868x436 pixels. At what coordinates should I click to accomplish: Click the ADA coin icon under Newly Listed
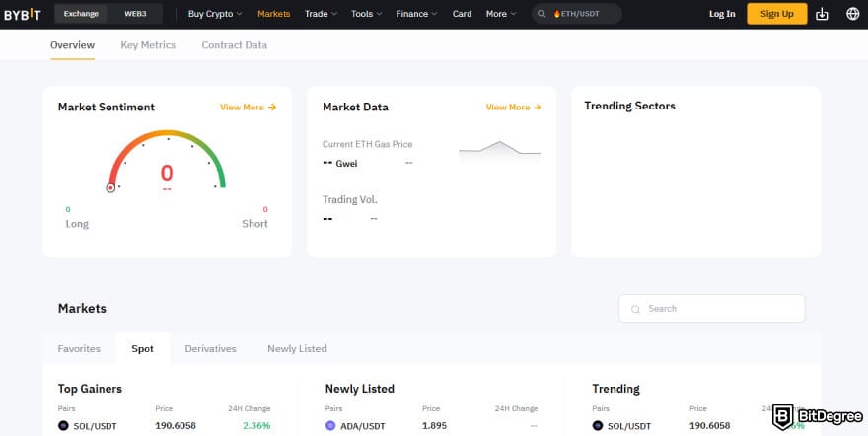pos(330,426)
